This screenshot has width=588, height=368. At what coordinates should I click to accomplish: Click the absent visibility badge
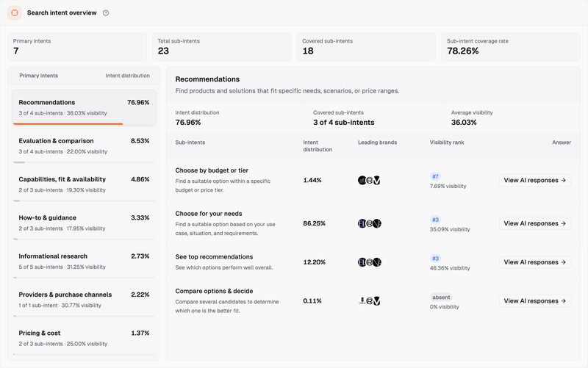point(441,297)
